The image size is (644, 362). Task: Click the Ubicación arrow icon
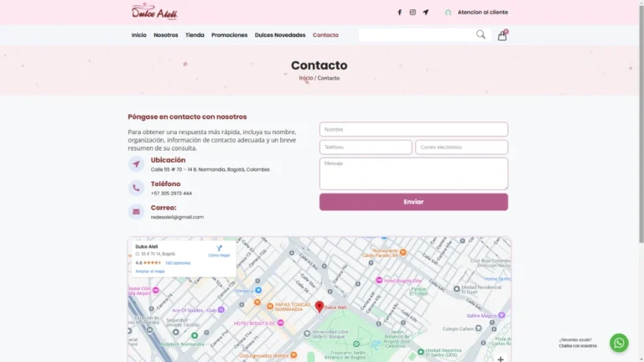pyautogui.click(x=136, y=163)
